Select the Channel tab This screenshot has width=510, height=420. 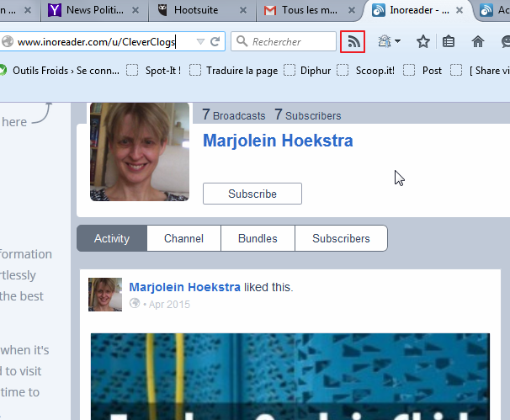(x=183, y=238)
